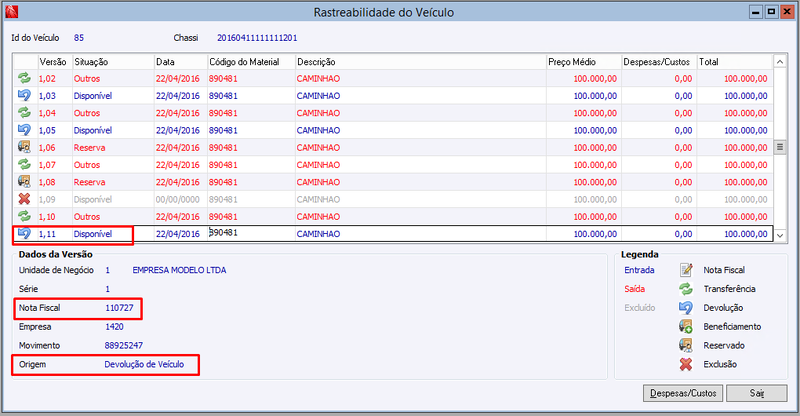Click the Entrada legend label
Viewport: 800px width, 416px height.
coord(639,270)
